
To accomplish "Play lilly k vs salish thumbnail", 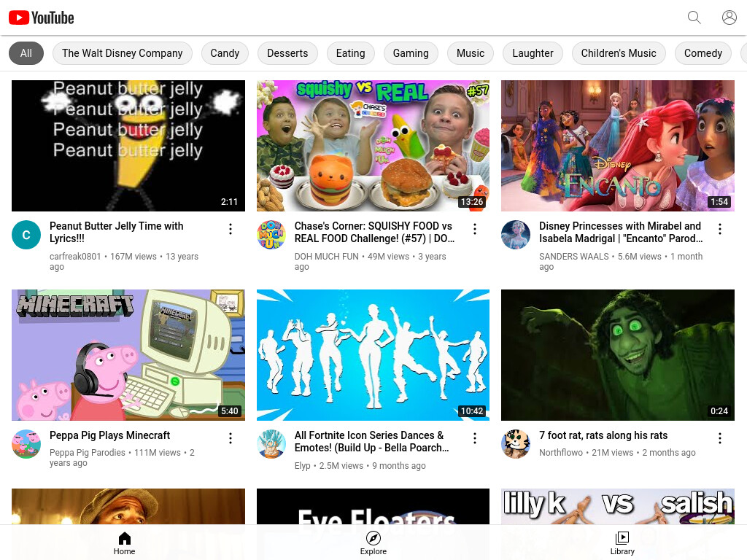I will pyautogui.click(x=617, y=507).
